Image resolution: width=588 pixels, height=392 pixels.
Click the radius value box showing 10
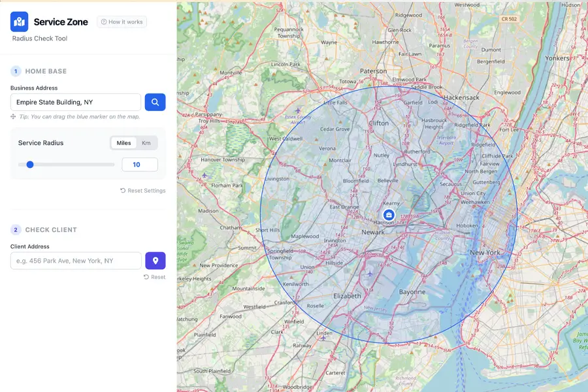point(139,165)
